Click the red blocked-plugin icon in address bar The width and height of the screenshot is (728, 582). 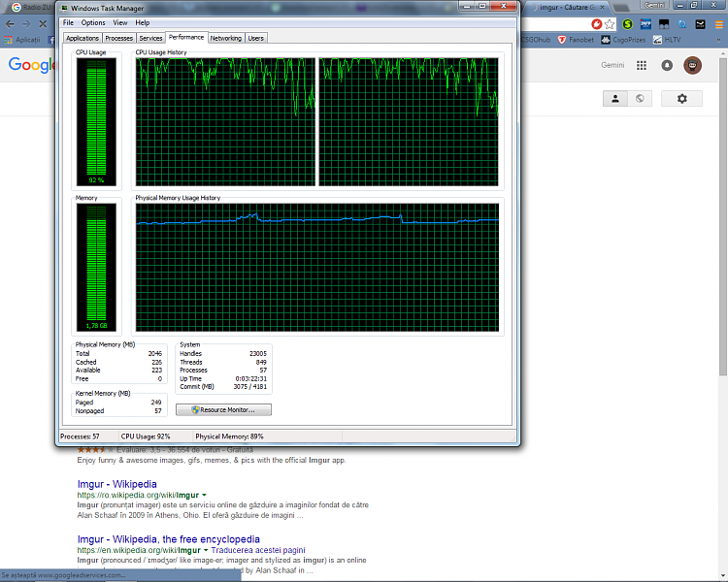pyautogui.click(x=597, y=24)
